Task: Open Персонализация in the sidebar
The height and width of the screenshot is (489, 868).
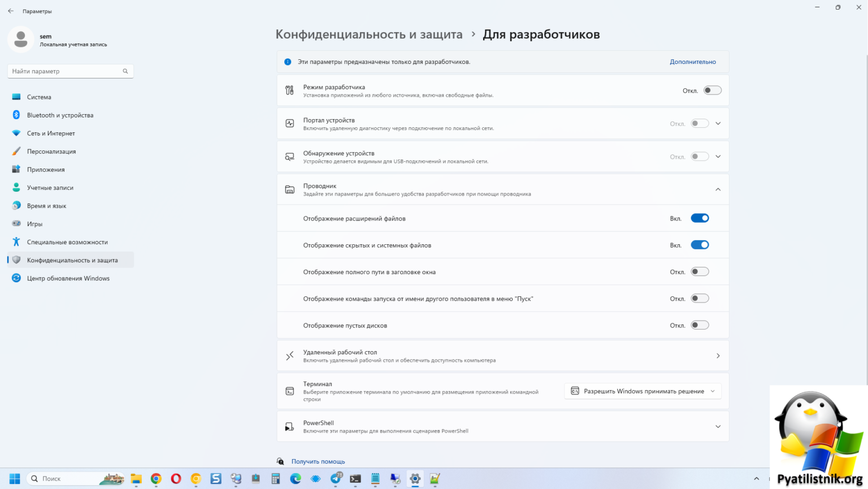Action: coord(51,152)
